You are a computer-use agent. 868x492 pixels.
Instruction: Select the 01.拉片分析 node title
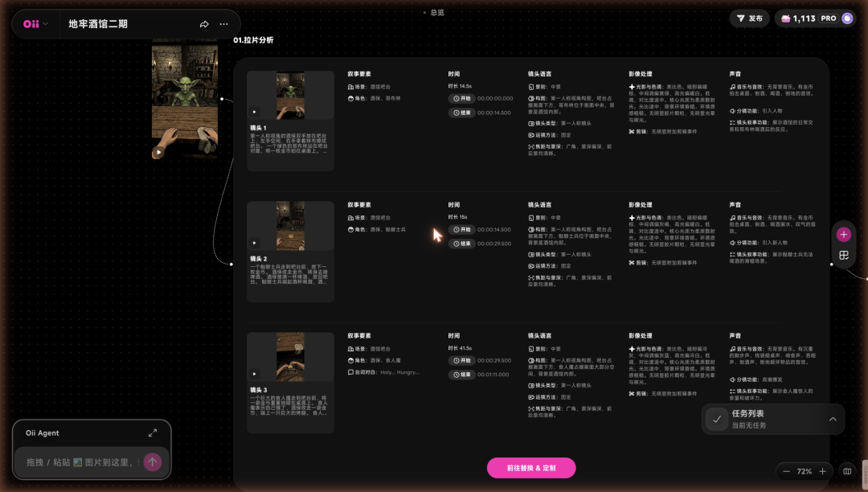(x=253, y=40)
